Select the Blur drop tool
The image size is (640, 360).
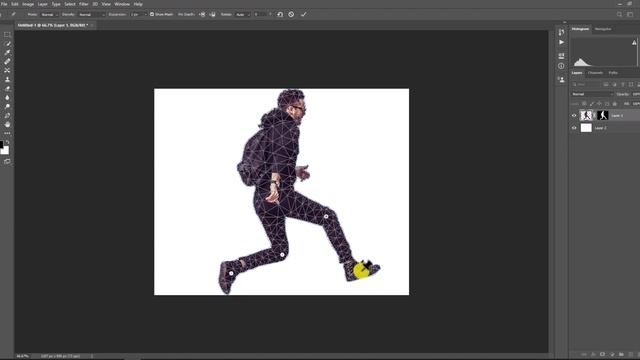(x=7, y=98)
